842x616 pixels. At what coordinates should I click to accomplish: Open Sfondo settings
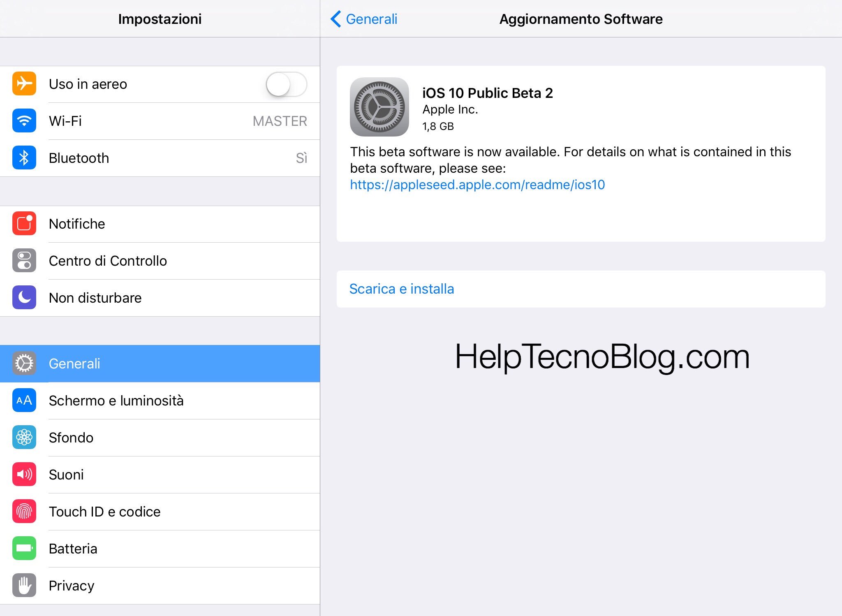pyautogui.click(x=160, y=438)
